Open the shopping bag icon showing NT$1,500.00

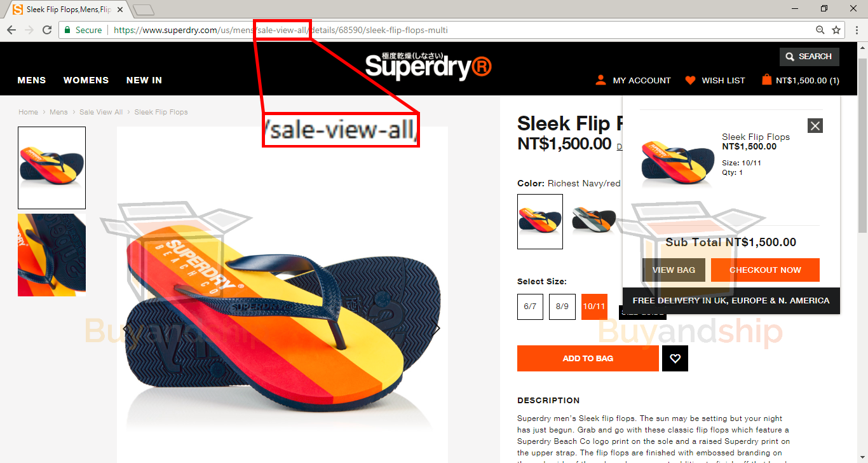click(766, 80)
